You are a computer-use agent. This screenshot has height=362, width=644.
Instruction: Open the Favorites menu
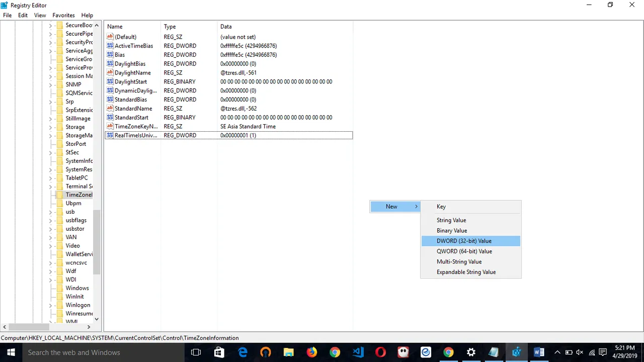[63, 15]
